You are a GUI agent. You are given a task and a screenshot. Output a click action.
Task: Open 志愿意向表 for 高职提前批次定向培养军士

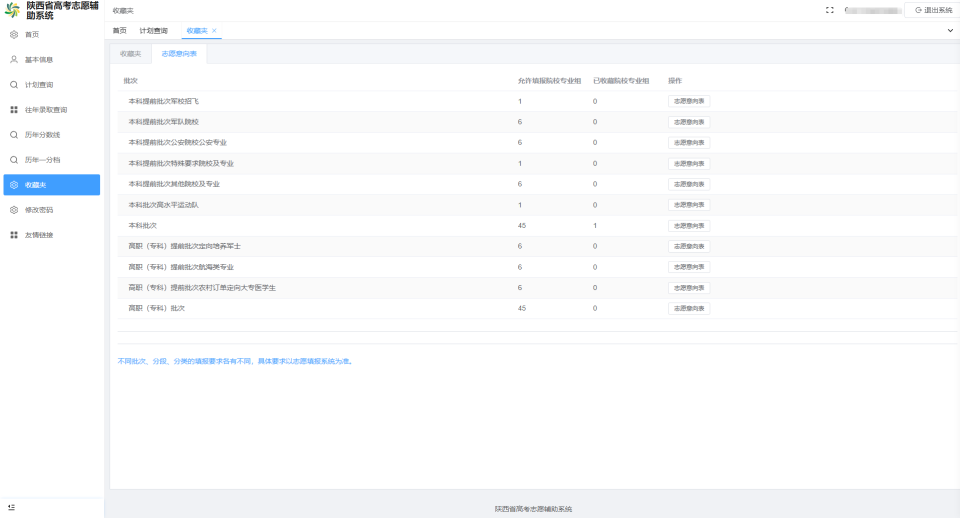point(689,246)
